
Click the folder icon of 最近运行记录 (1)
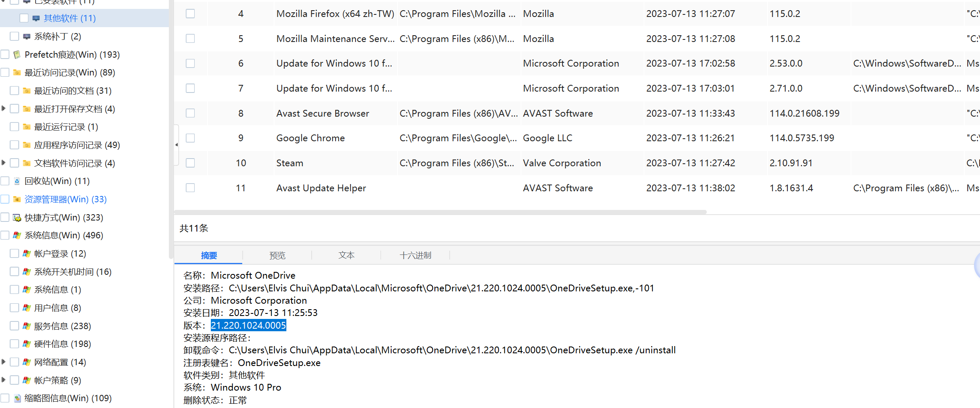27,127
